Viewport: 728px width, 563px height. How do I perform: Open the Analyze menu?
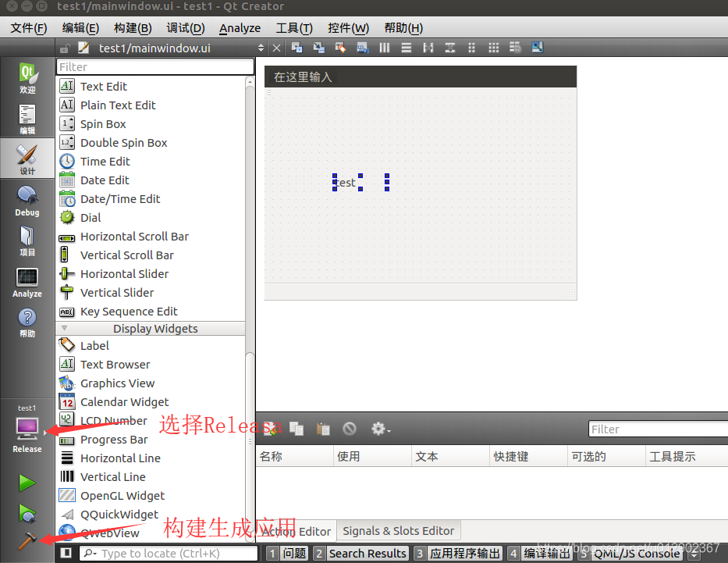click(240, 28)
